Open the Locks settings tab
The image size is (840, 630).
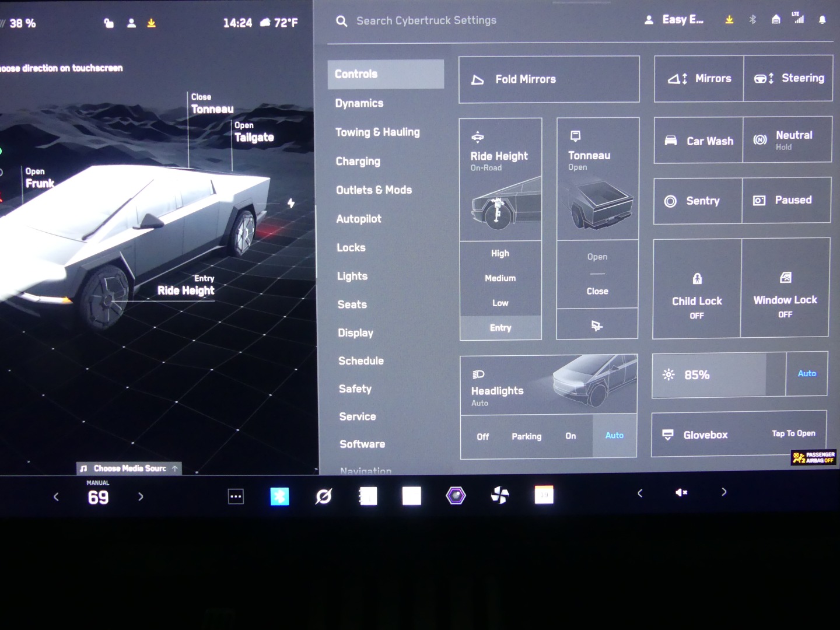(x=351, y=247)
